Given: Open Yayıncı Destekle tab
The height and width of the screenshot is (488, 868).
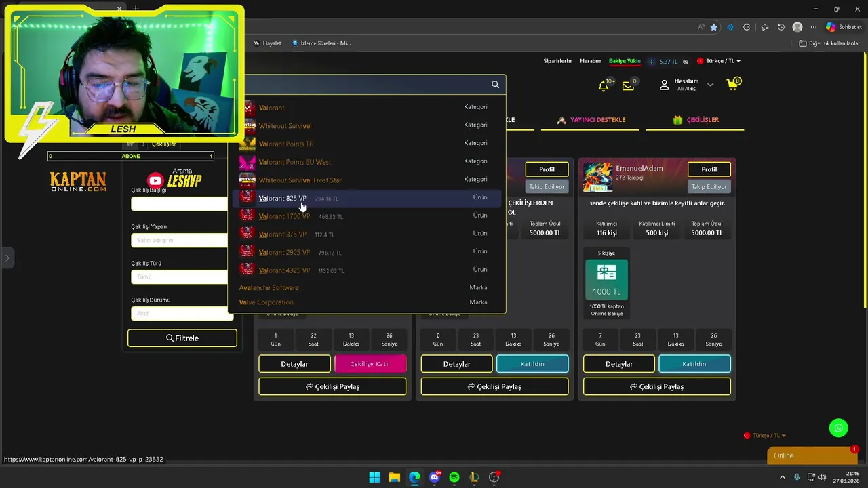Looking at the screenshot, I should pos(591,120).
